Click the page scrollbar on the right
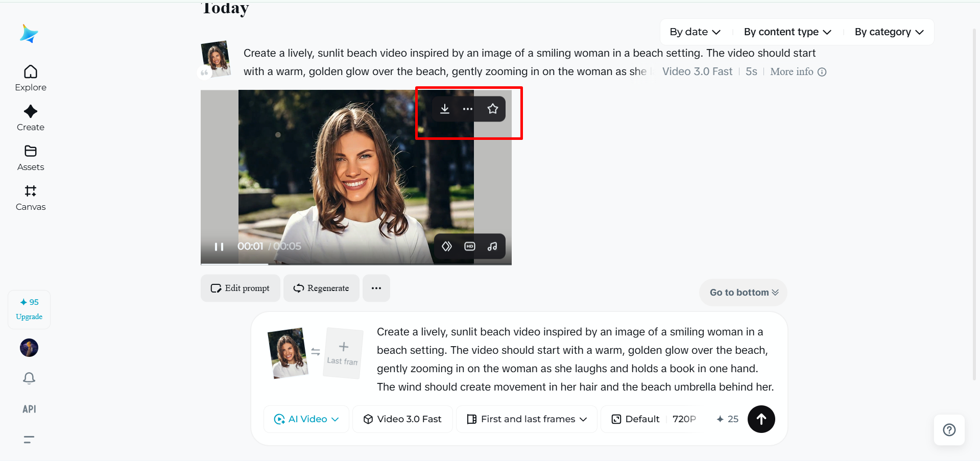The image size is (980, 461). coord(974,204)
